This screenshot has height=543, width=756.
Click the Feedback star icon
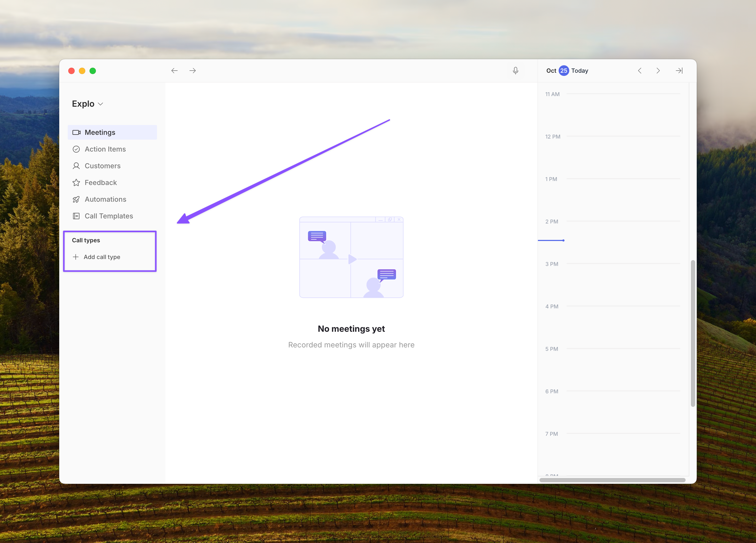click(x=76, y=183)
